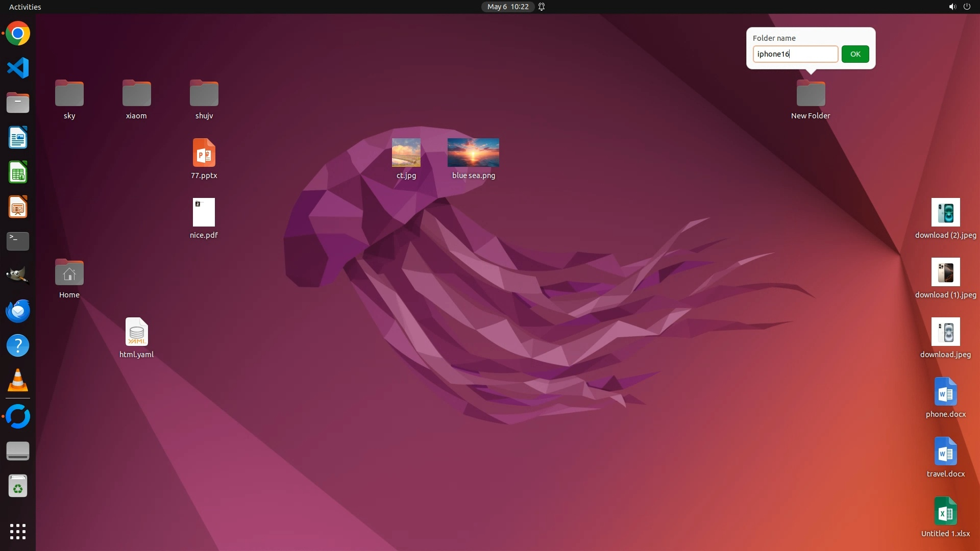This screenshot has width=980, height=551.
Task: Select the 77.pptx file on desktop
Action: [x=204, y=153]
